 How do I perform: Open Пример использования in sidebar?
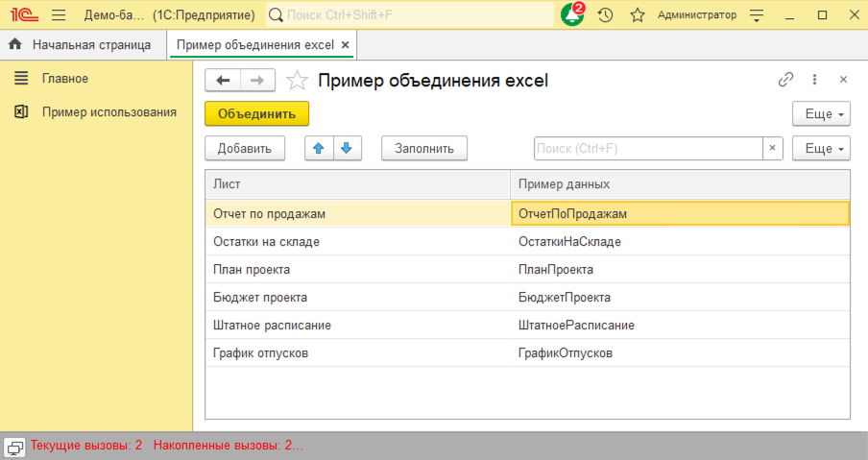pyautogui.click(x=109, y=112)
